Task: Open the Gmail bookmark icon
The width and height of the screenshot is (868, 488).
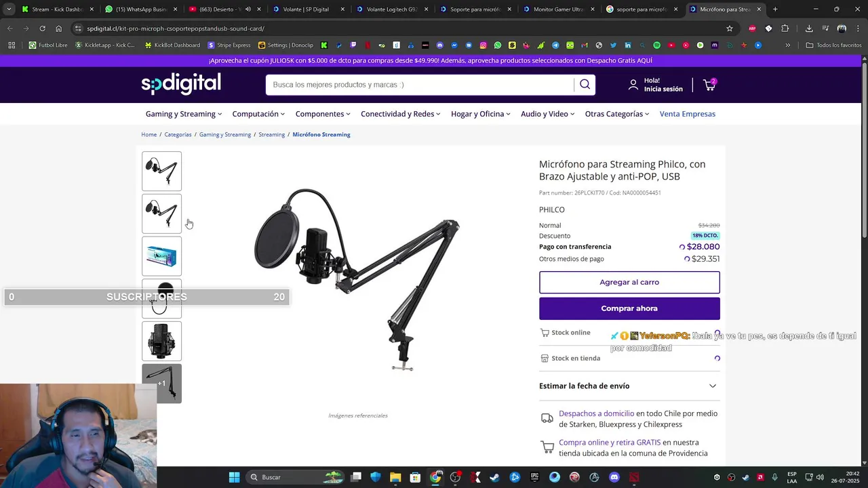Action: pyautogui.click(x=584, y=45)
